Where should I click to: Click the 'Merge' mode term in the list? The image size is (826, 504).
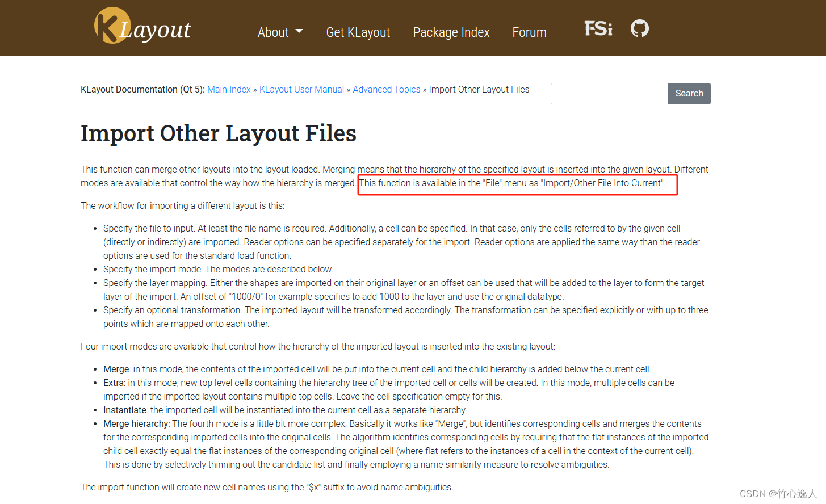click(116, 369)
